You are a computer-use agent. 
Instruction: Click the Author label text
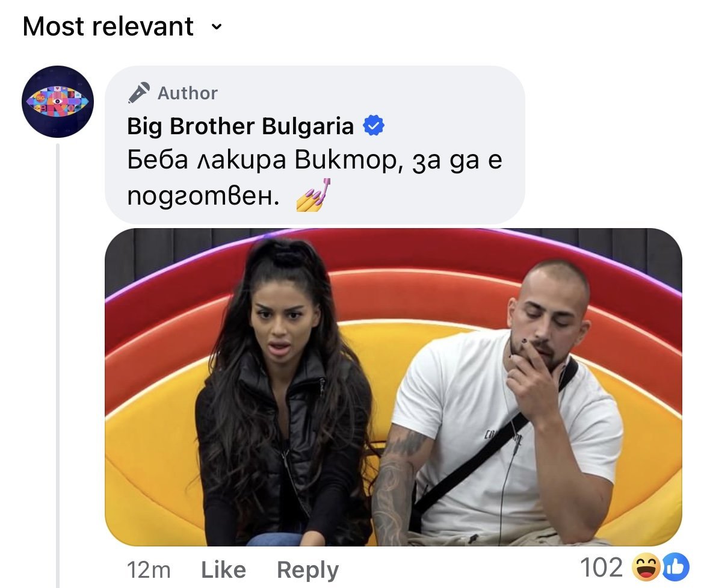tap(188, 93)
